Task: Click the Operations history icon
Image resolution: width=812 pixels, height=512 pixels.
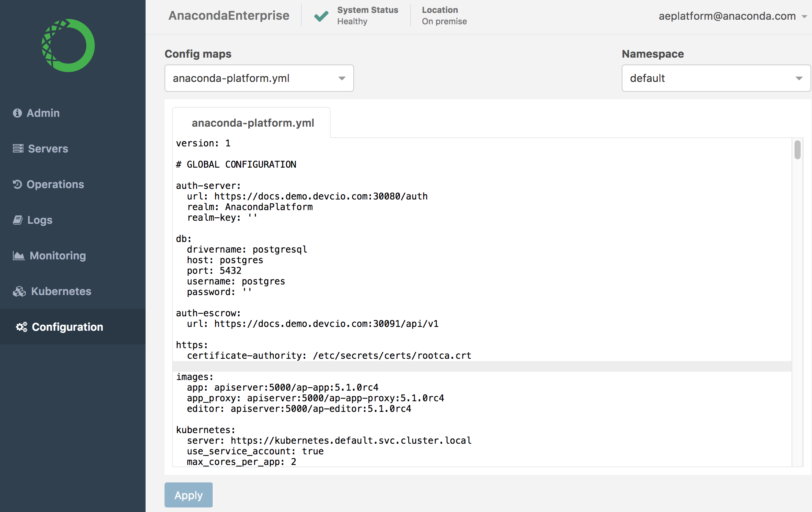Action: [x=17, y=184]
